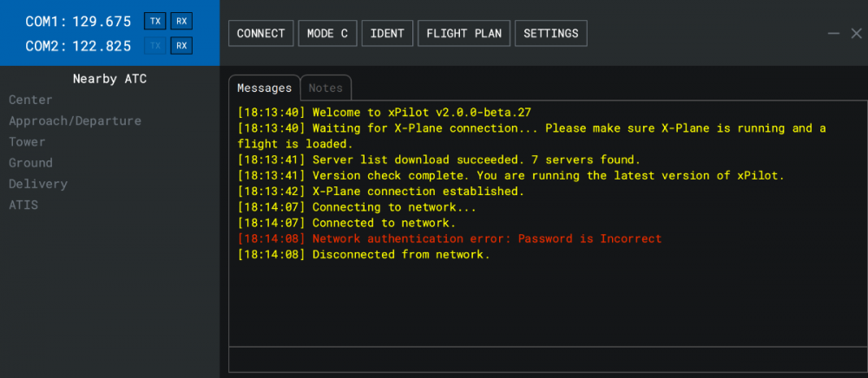This screenshot has width=868, height=378.
Task: Enable COM2 TX transmit button
Action: (155, 46)
